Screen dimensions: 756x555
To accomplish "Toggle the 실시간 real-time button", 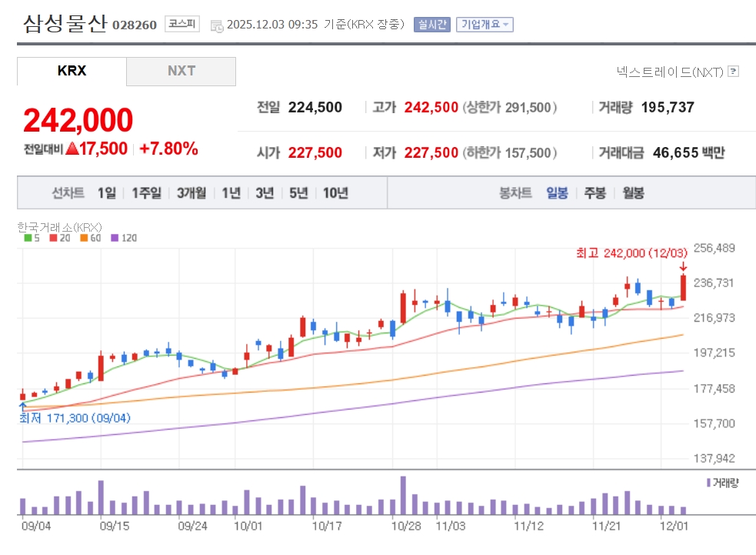I will (431, 24).
